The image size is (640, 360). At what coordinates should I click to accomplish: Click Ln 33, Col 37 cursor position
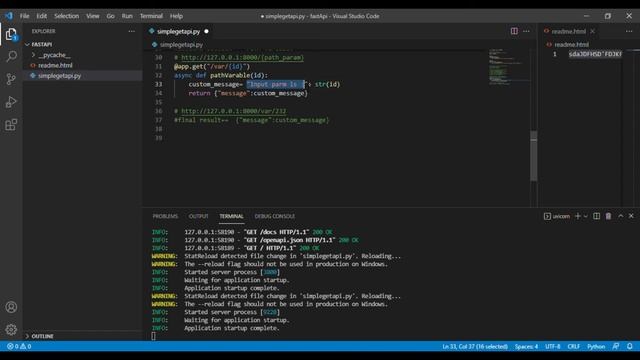[475, 346]
